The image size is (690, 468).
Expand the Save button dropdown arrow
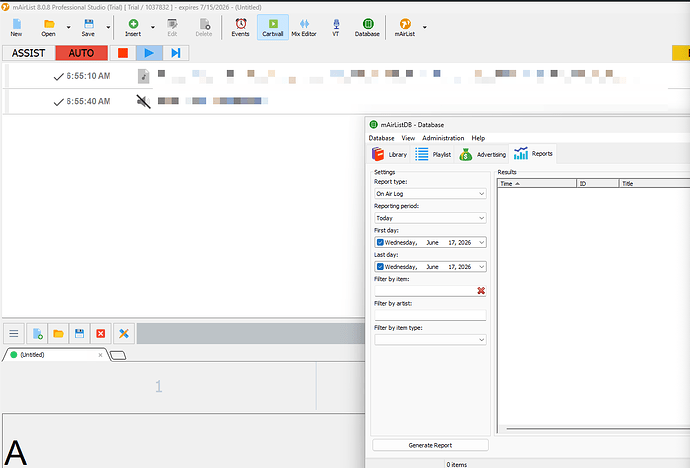coord(108,27)
